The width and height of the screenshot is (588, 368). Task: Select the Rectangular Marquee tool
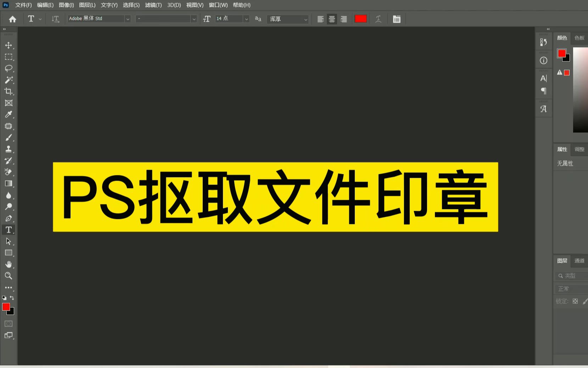point(9,57)
